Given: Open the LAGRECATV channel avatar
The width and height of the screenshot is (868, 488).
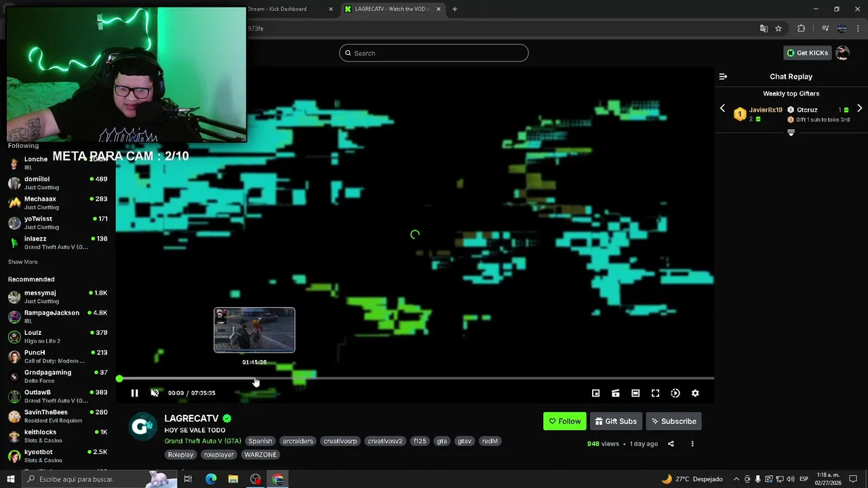Looking at the screenshot, I should click(142, 426).
